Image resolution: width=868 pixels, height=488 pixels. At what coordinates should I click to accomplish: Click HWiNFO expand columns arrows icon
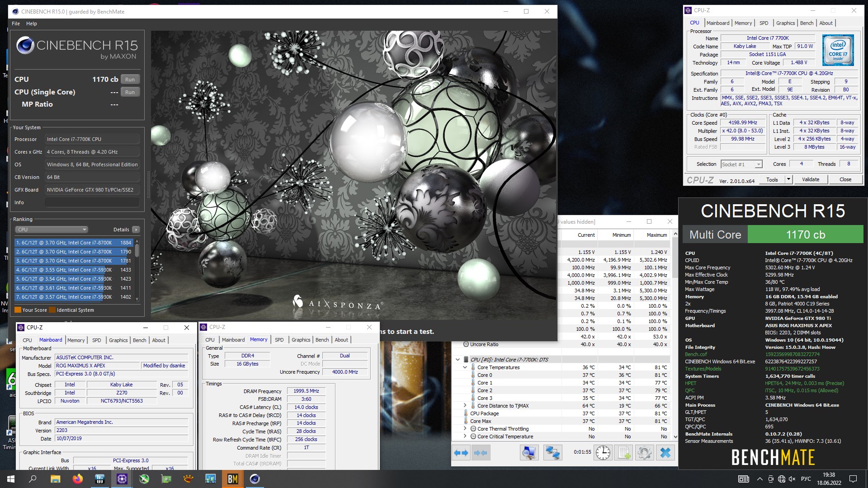point(461,452)
